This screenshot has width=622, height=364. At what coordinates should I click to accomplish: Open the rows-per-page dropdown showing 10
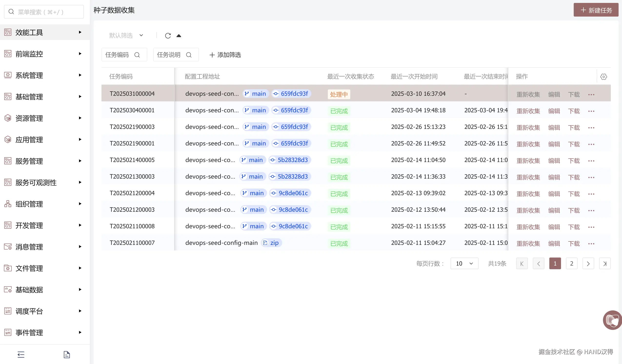464,264
